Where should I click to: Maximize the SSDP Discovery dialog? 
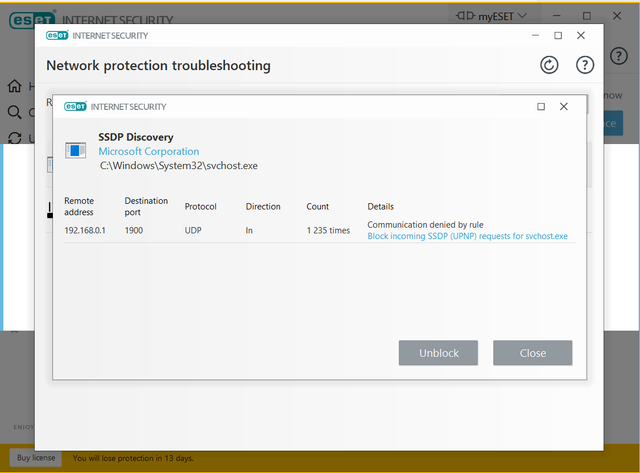[541, 107]
